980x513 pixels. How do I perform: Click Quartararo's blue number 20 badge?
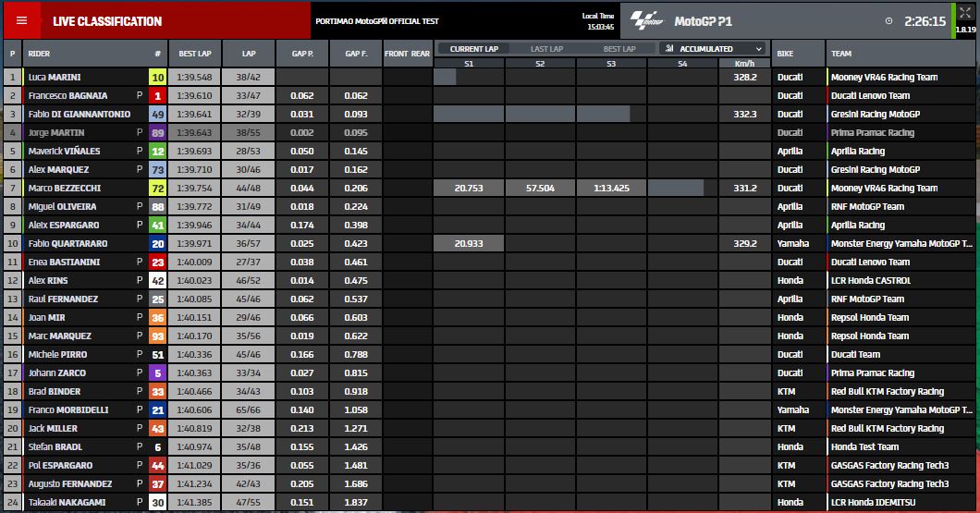(157, 244)
